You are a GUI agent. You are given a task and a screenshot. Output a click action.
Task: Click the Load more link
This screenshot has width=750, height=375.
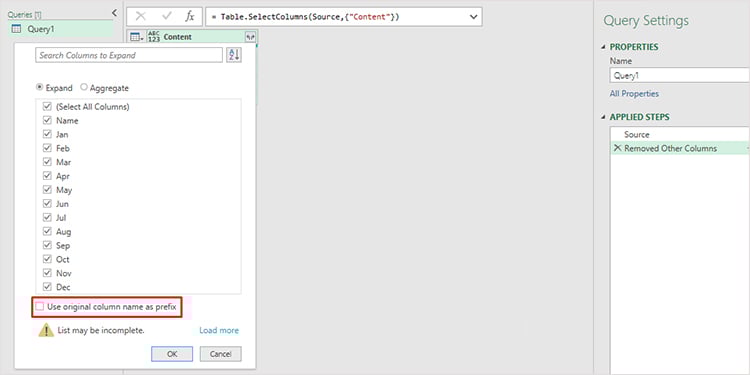pos(219,330)
